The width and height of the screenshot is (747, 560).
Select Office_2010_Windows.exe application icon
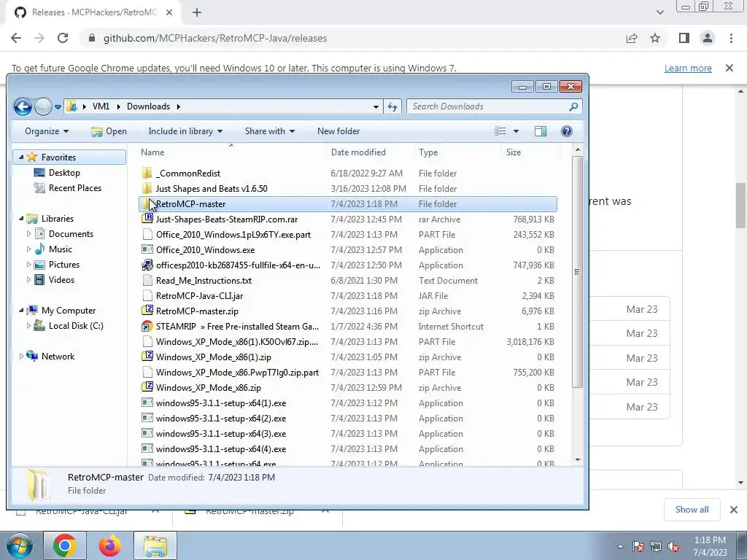[x=147, y=249]
